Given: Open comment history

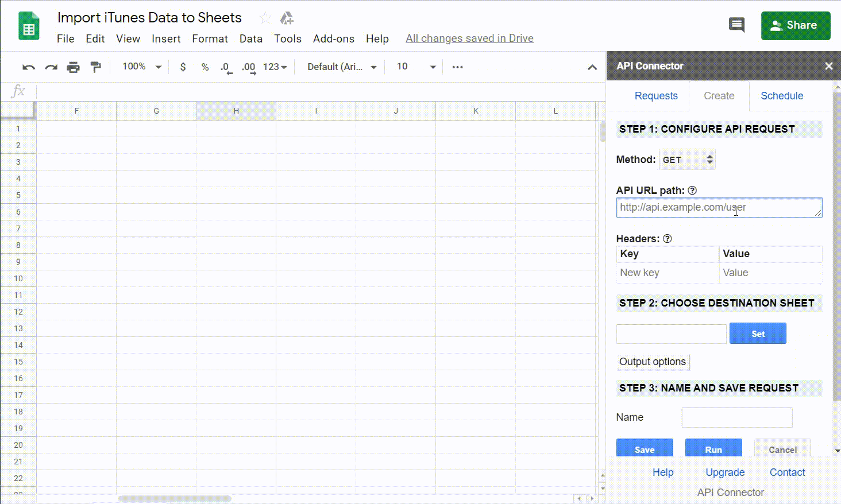Looking at the screenshot, I should tap(736, 25).
